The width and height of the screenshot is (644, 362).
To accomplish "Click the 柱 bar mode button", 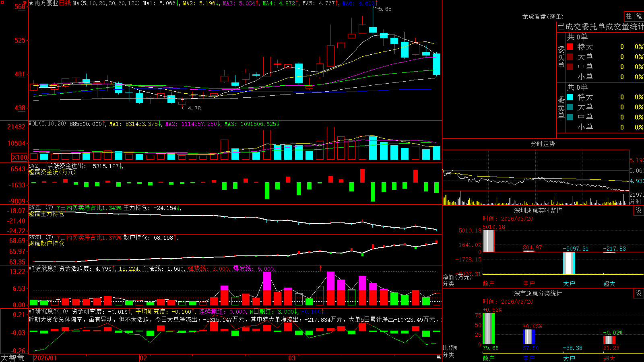I will click(629, 16).
